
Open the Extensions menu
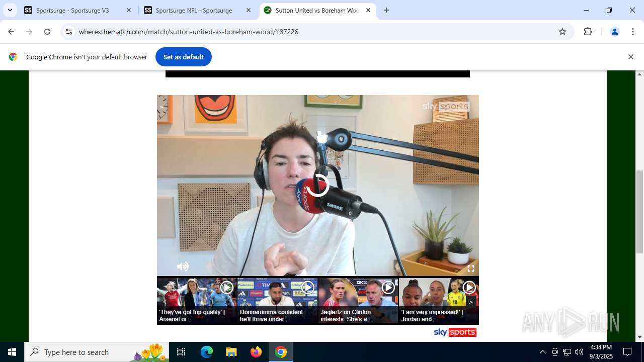[588, 32]
